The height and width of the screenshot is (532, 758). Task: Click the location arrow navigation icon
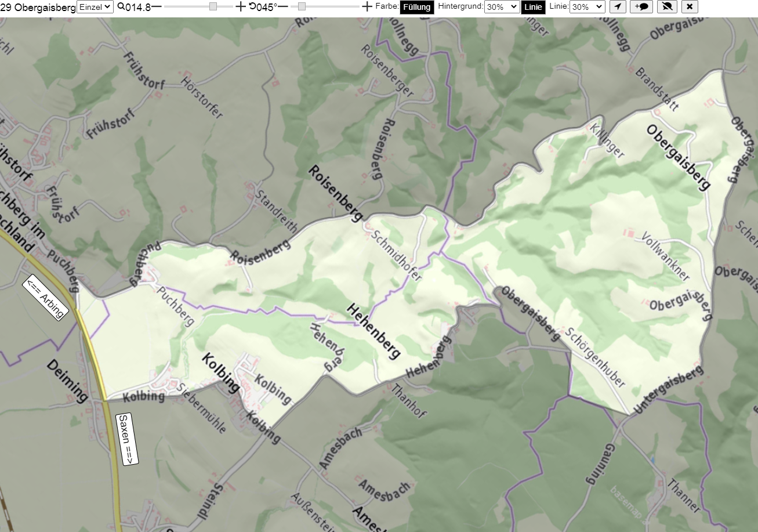click(618, 7)
